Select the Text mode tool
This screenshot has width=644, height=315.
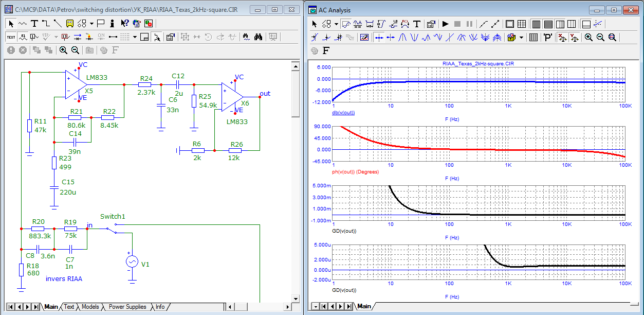(x=34, y=24)
